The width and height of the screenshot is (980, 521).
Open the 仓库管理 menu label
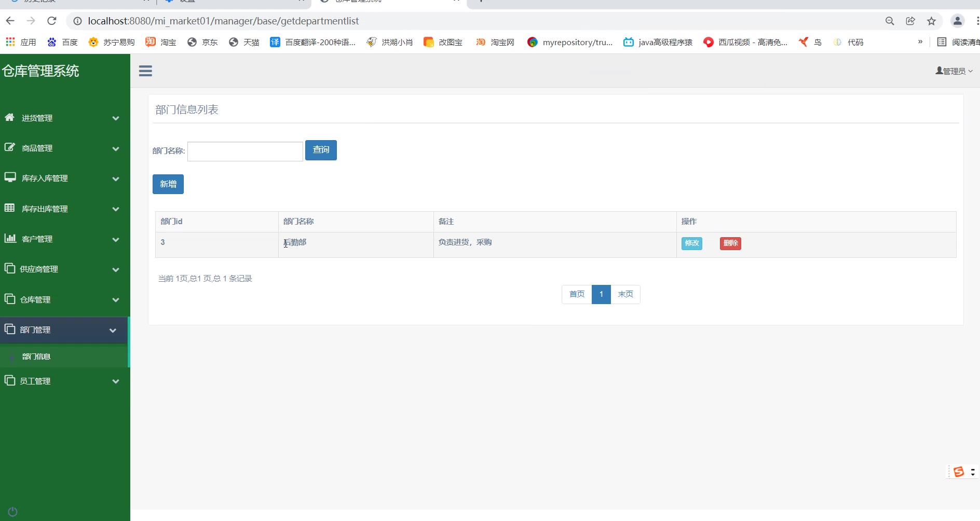click(x=35, y=299)
